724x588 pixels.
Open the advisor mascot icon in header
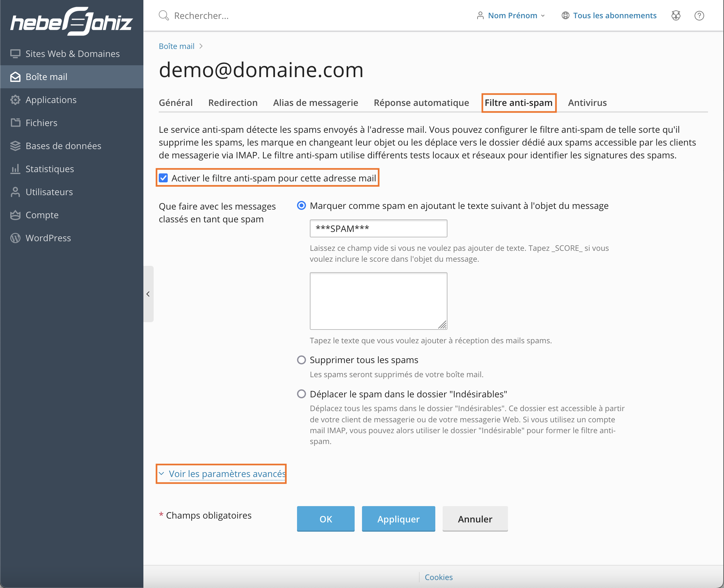tap(676, 16)
